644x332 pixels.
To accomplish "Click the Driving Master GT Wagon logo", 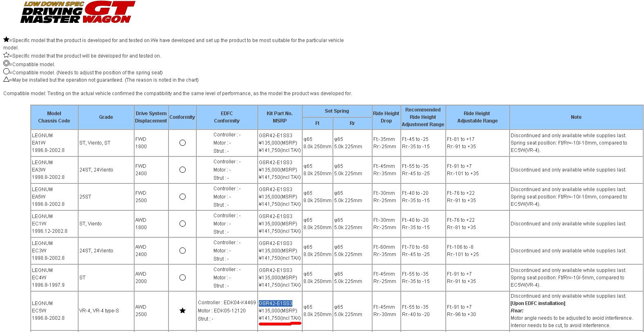I will point(78,12).
